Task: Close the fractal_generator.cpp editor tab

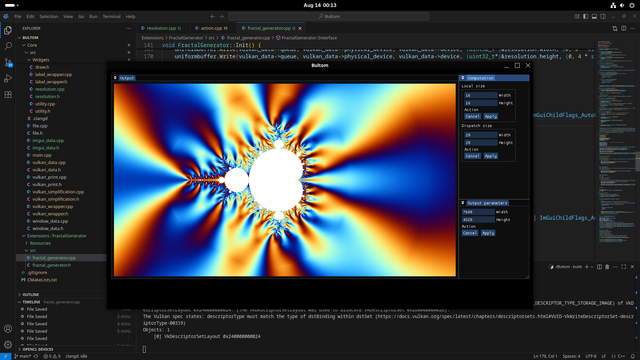Action: tap(300, 28)
